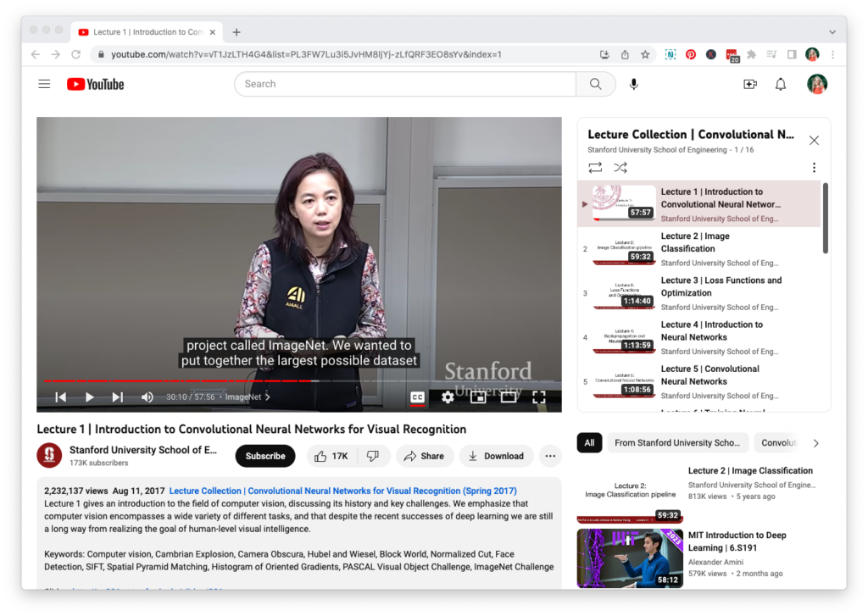868x616 pixels.
Task: Click the voice search microphone icon
Action: (634, 84)
